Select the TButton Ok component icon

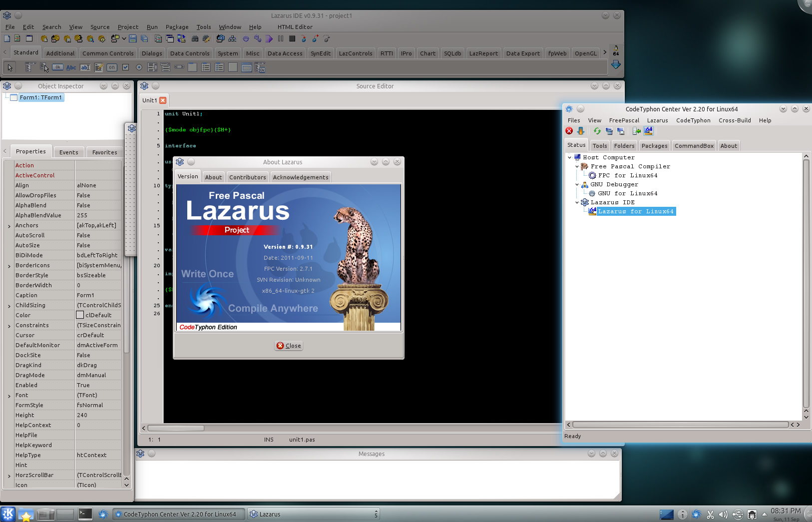[57, 67]
